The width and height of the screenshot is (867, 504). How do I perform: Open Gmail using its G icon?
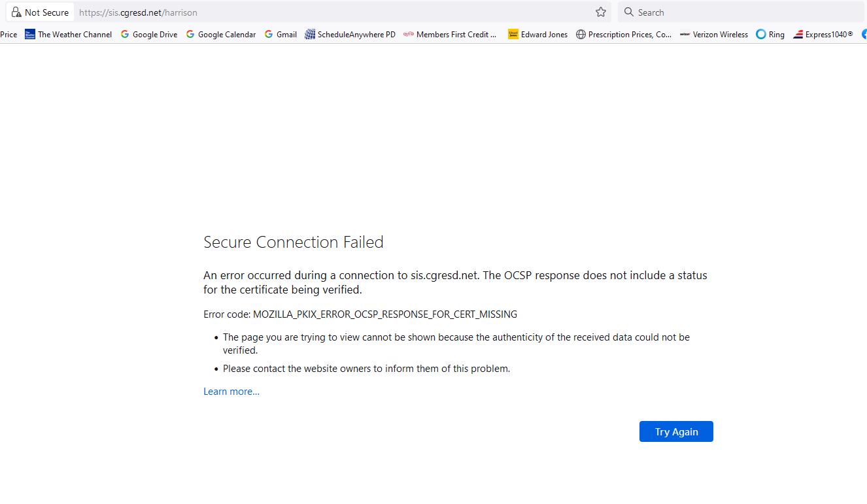(x=267, y=34)
